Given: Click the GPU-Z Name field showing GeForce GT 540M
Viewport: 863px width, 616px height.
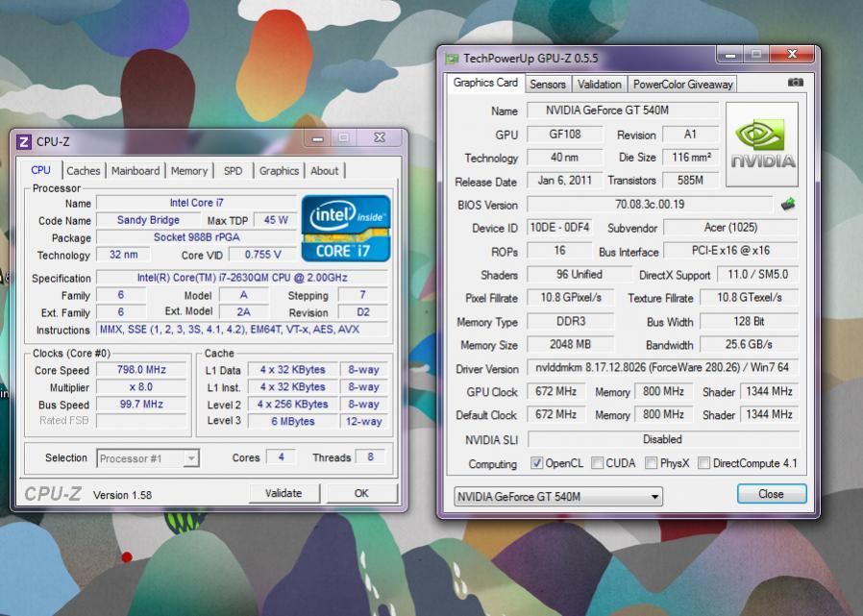Looking at the screenshot, I should [623, 111].
